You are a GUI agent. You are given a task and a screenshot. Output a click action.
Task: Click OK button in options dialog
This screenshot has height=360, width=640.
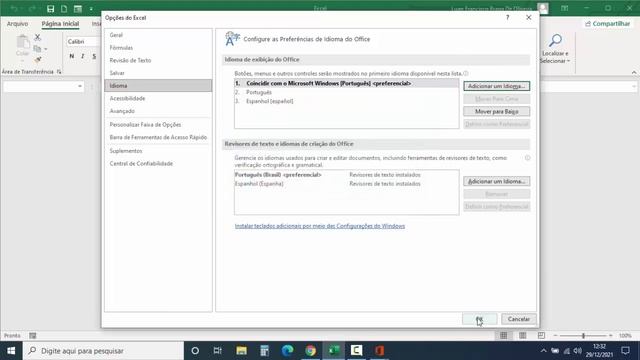click(480, 319)
